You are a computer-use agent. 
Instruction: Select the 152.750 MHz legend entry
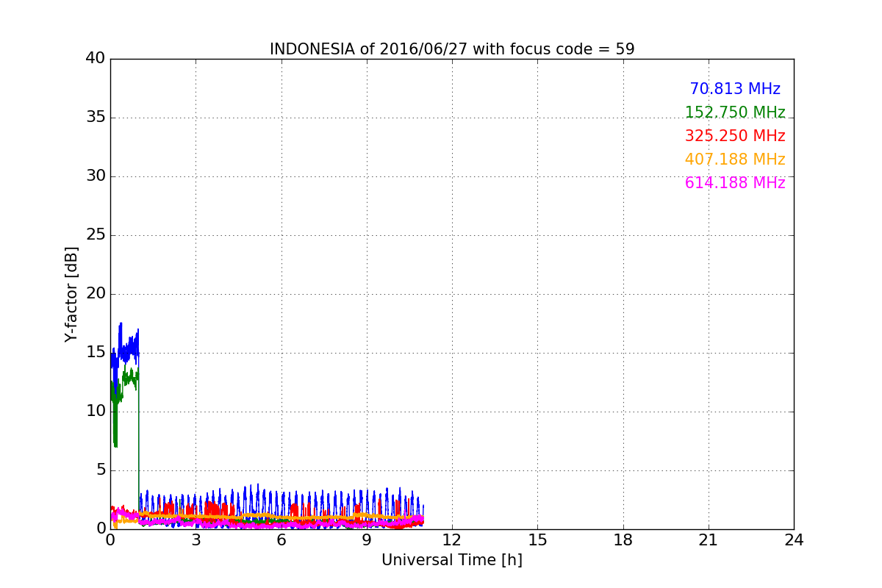pyautogui.click(x=735, y=112)
